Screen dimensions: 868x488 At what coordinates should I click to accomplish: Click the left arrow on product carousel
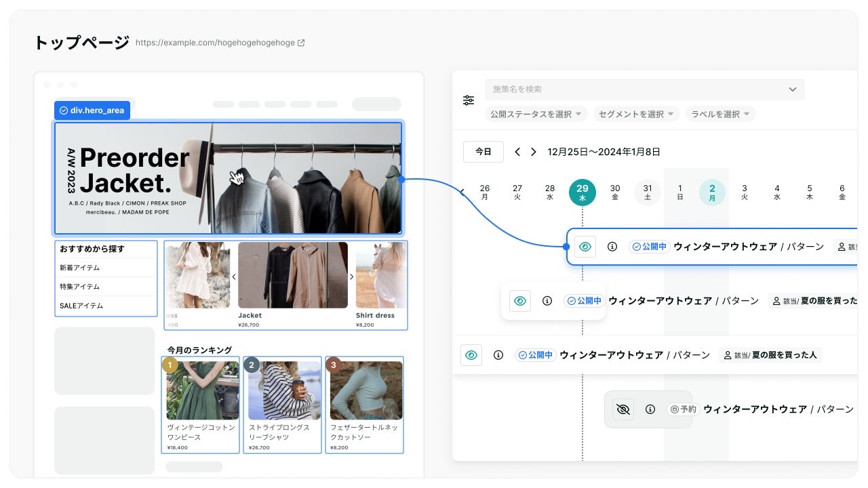click(234, 277)
